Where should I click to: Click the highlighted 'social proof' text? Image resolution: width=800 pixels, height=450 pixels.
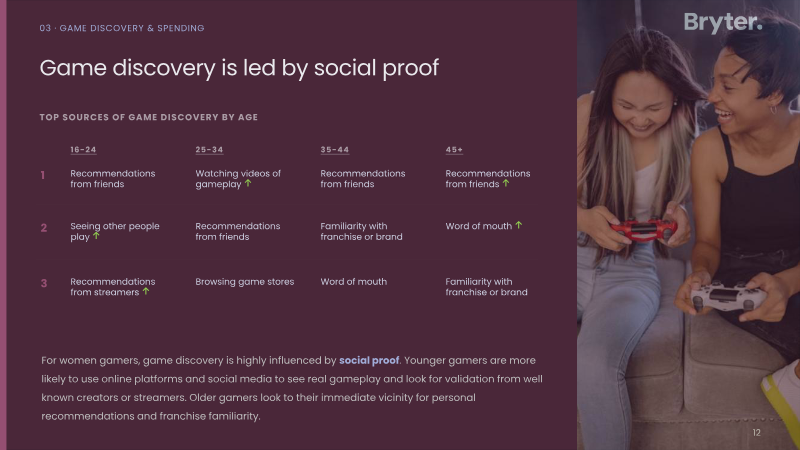(369, 360)
